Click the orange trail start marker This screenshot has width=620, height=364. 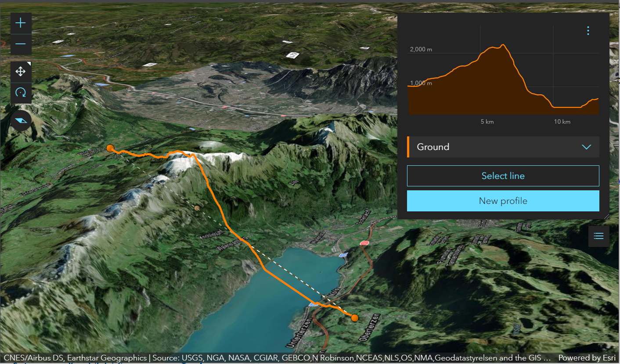point(110,148)
